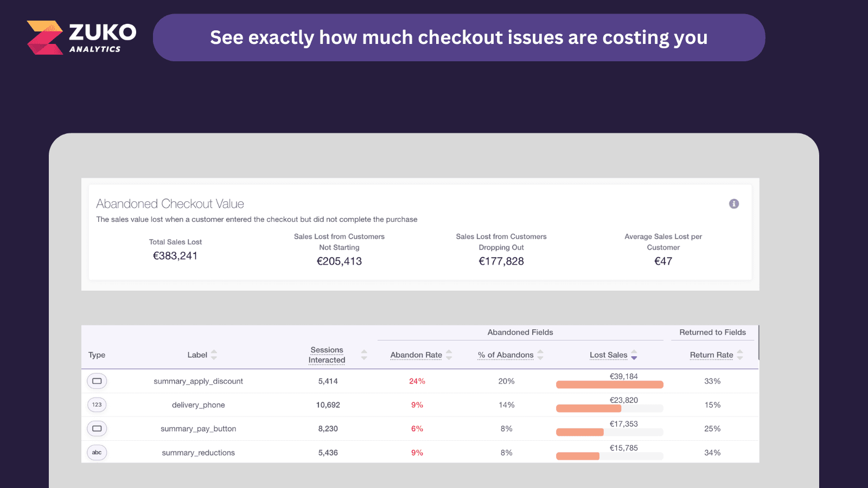The height and width of the screenshot is (488, 868).
Task: Select the summary_pay_button label
Action: [199, 429]
